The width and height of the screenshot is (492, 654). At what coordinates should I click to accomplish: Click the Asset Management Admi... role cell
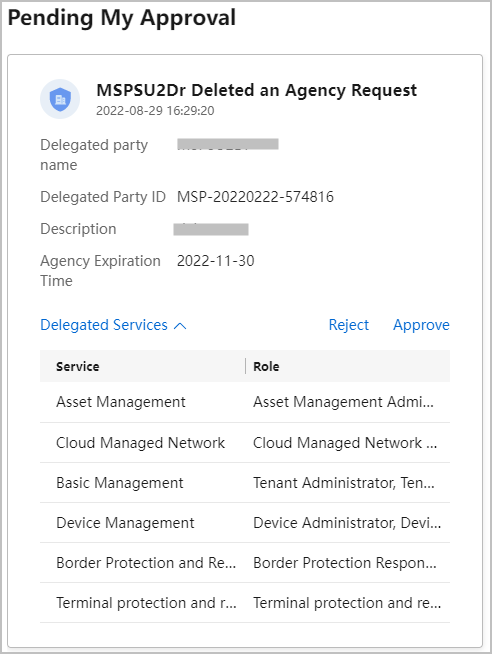point(343,402)
